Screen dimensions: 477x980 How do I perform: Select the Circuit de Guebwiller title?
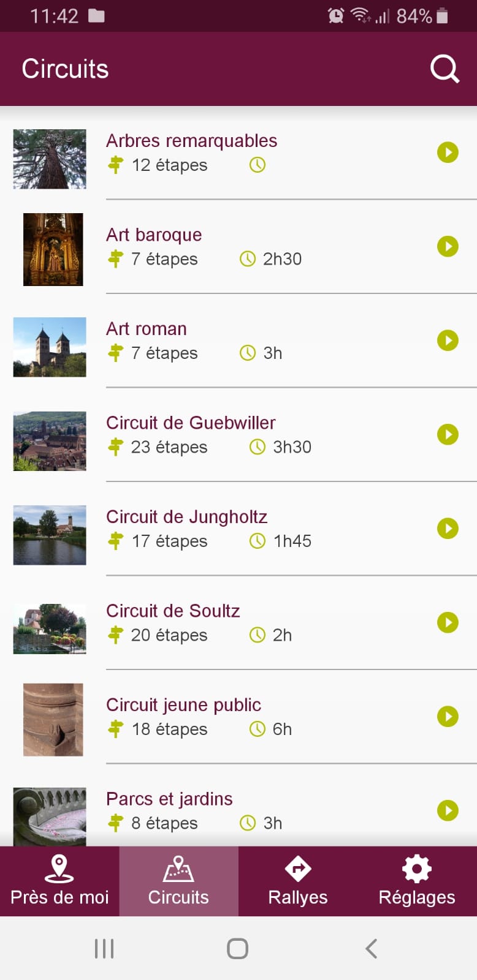(x=191, y=423)
